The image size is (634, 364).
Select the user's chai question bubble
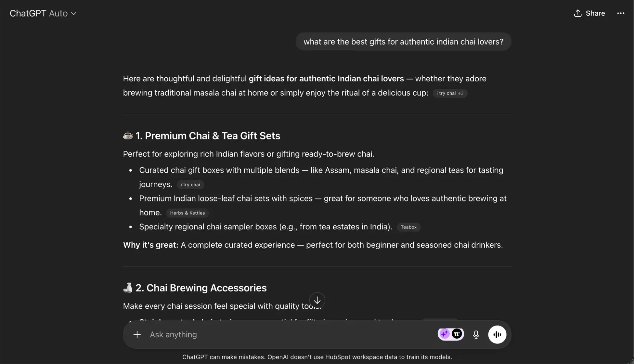pyautogui.click(x=403, y=42)
